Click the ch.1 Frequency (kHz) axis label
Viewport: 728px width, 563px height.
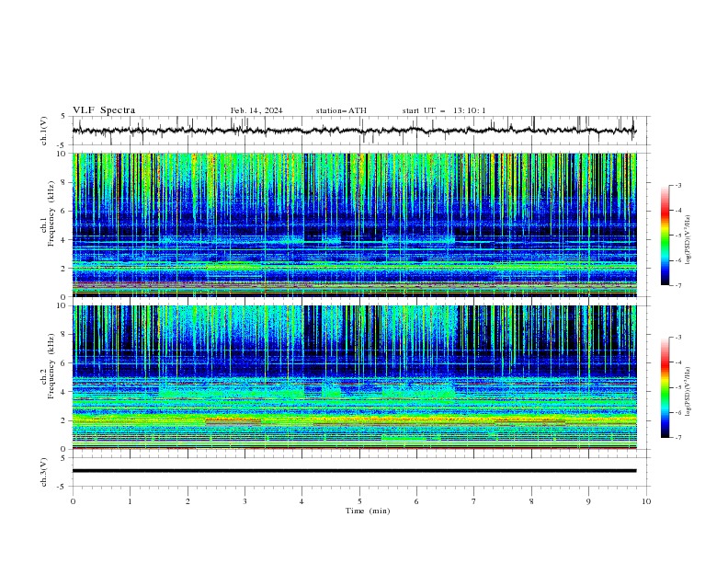48,212
